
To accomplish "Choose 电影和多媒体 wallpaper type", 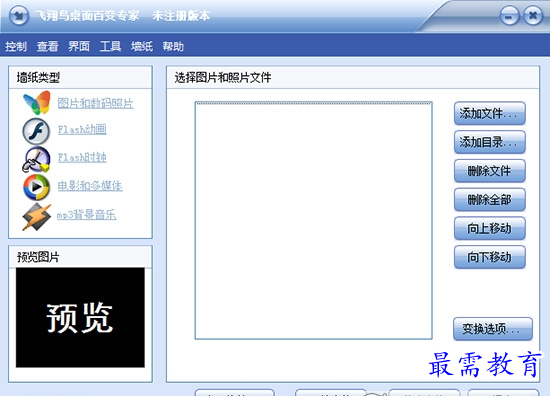I will click(x=90, y=186).
